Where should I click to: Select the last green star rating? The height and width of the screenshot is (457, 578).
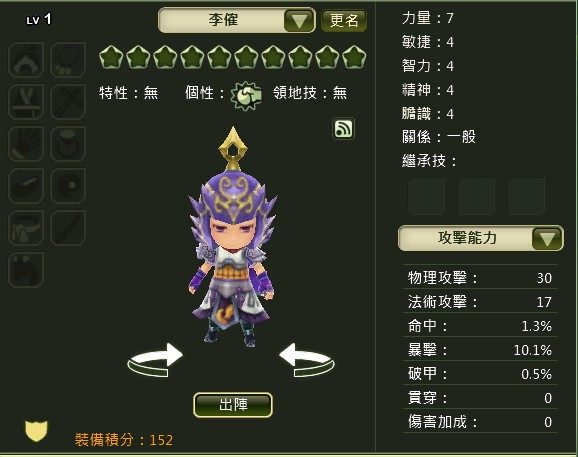354,57
